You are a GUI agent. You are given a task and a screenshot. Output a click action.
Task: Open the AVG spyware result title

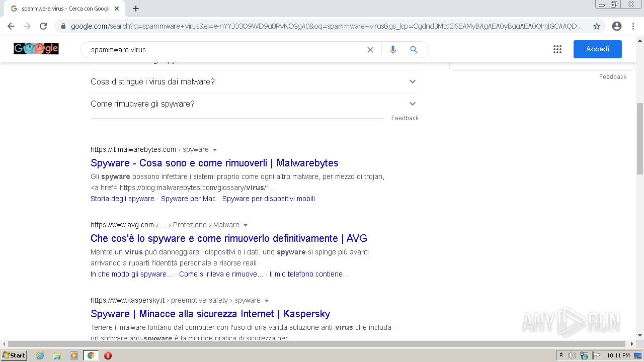[229, 238]
